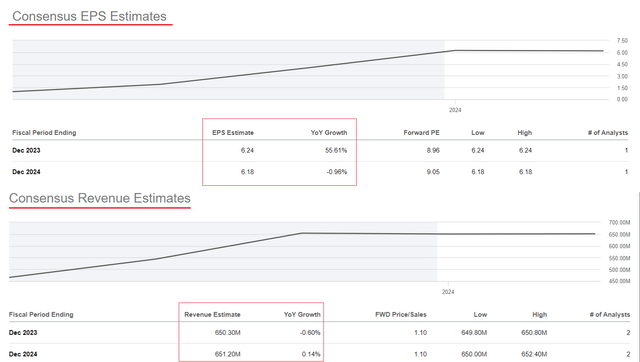Viewport: 640px width, 362px height.
Task: Click the 'FWD Price/Sales' column header
Action: [x=401, y=315]
